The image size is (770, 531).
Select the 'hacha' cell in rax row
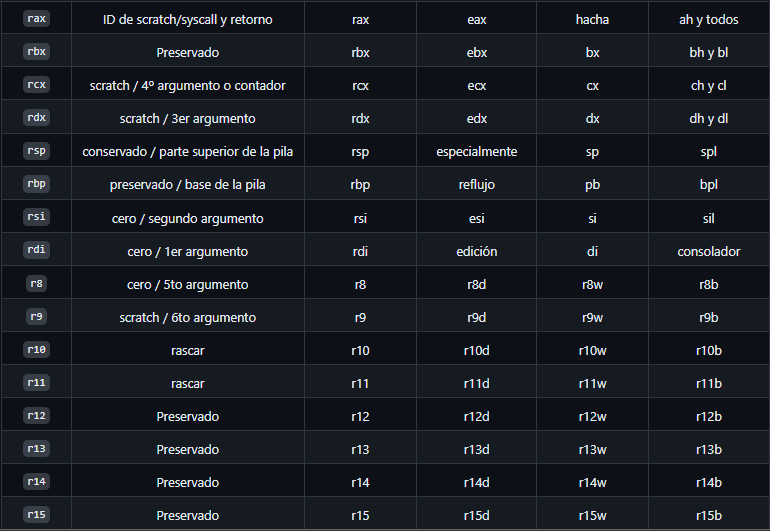click(592, 20)
